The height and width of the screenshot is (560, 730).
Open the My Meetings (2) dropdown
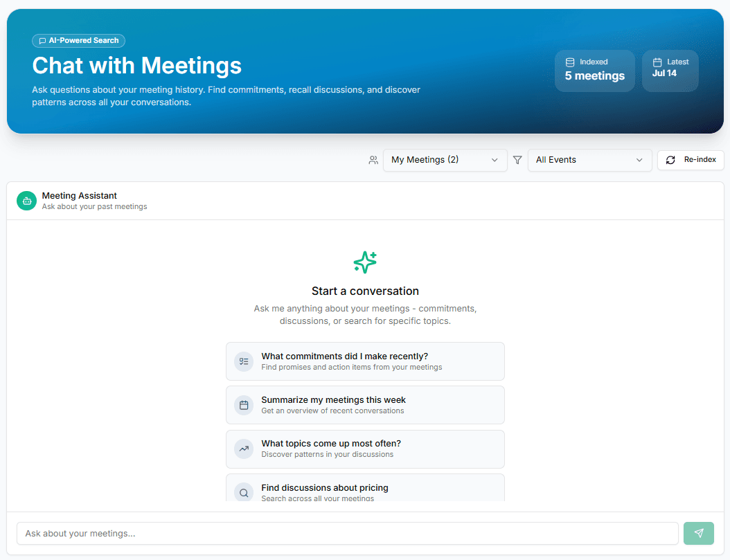click(445, 160)
